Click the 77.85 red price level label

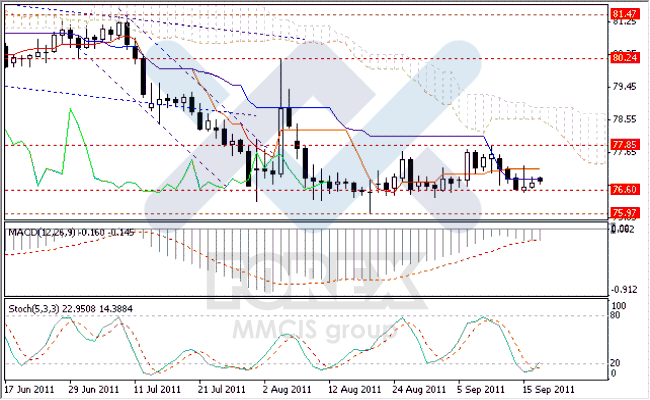[625, 145]
